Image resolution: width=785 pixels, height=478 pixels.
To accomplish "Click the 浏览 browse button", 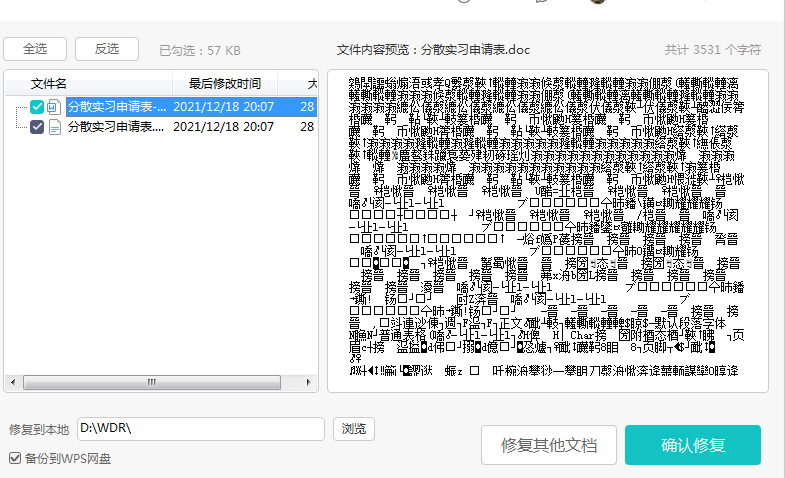I will pyautogui.click(x=353, y=429).
